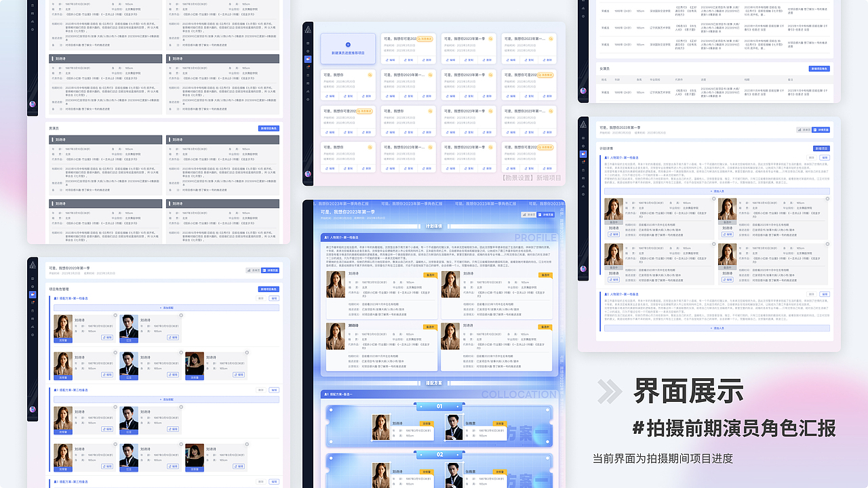Image resolution: width=868 pixels, height=488 pixels.
Task: Click edit on the top row's second project card
Action: click(390, 60)
